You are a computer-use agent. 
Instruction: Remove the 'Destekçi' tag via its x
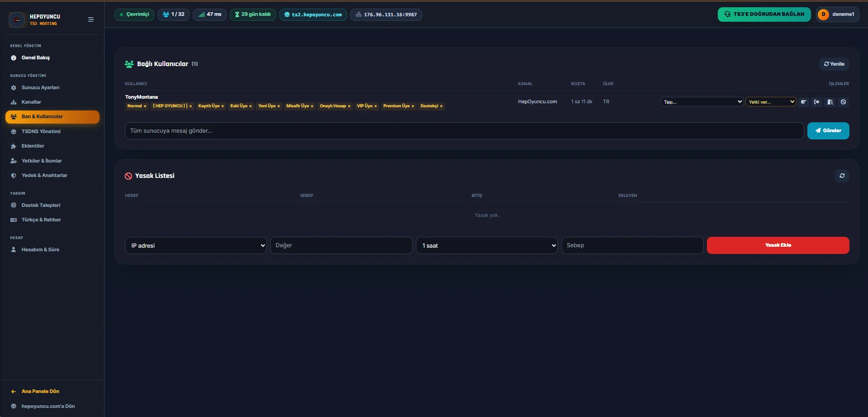click(x=441, y=106)
